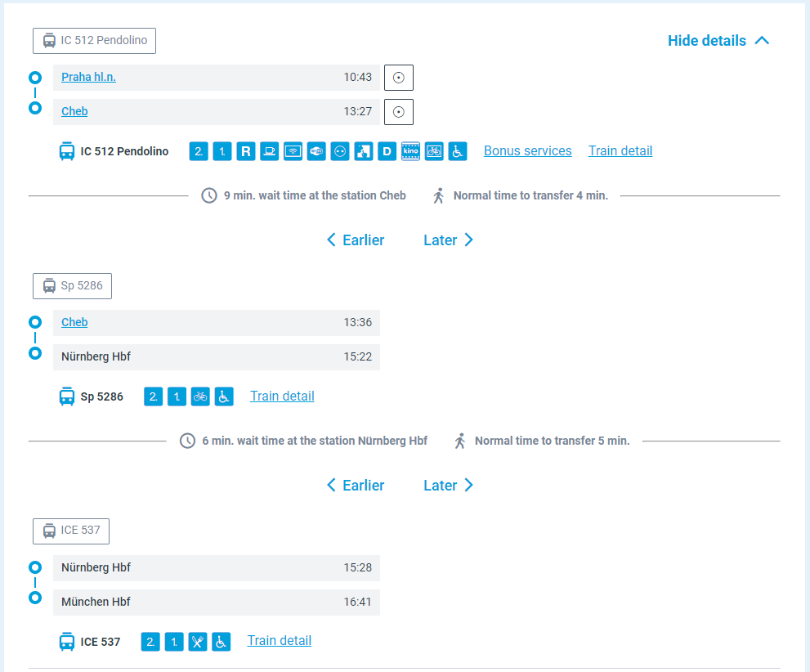Click the wheelchair icon for ICE 537
This screenshot has width=810, height=672.
tap(222, 642)
